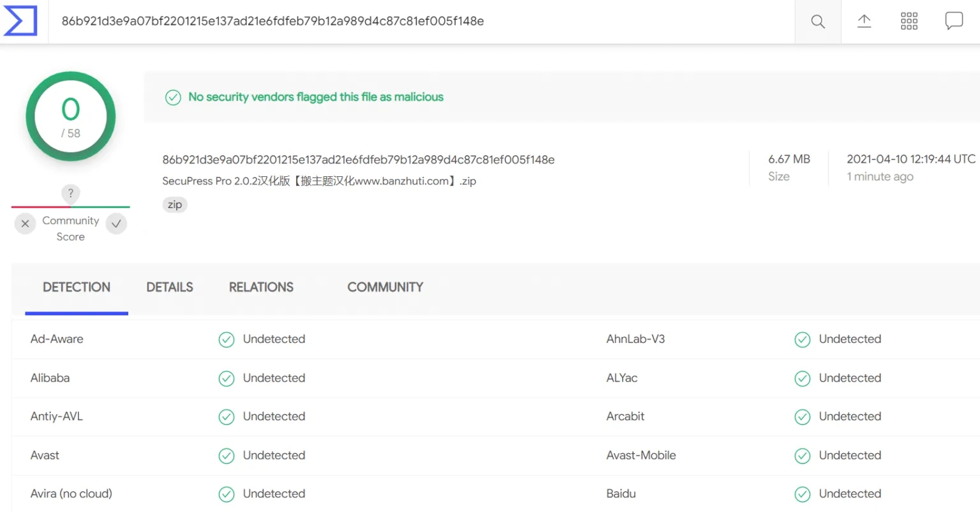Vote negative with the X community button
This screenshot has width=980, height=512.
click(x=25, y=223)
